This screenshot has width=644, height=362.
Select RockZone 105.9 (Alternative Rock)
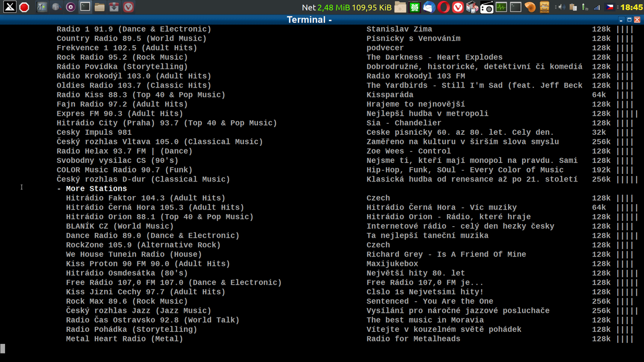tap(143, 245)
